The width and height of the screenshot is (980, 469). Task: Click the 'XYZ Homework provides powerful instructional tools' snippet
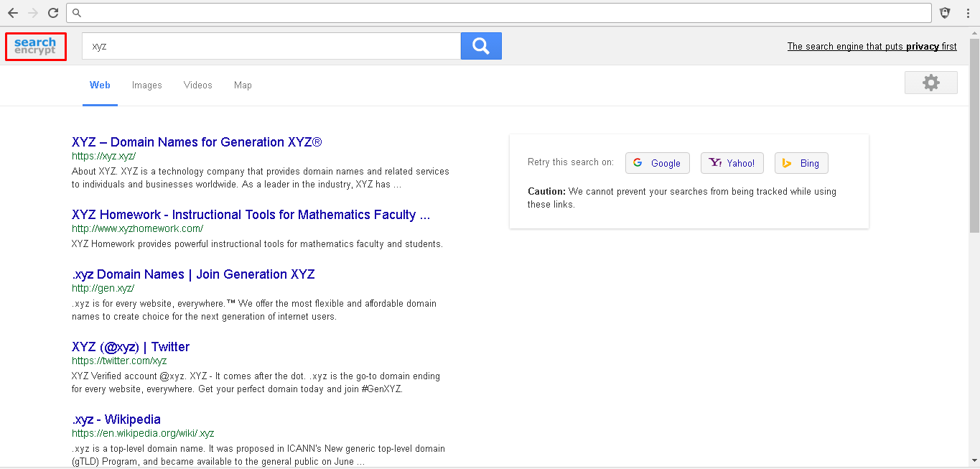pos(258,244)
